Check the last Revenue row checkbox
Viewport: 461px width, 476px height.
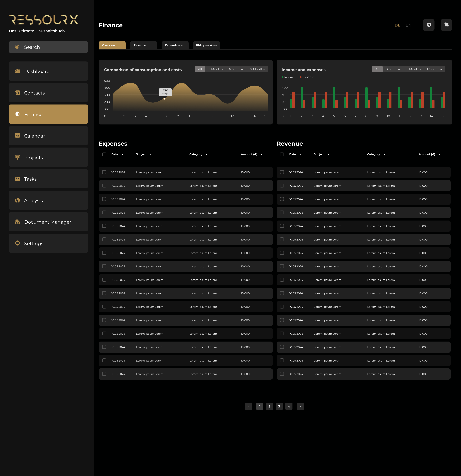tap(282, 374)
